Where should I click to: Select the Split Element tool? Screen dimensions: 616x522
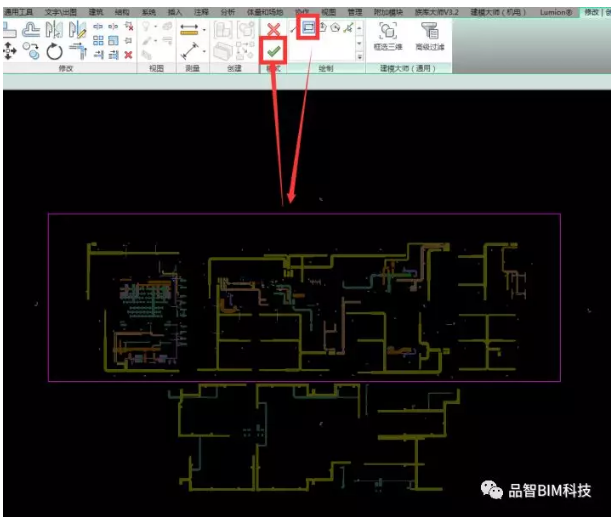pyautogui.click(x=98, y=27)
